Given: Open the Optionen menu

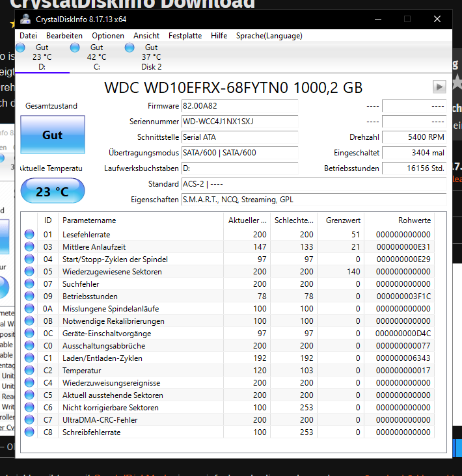Looking at the screenshot, I should click(108, 36).
